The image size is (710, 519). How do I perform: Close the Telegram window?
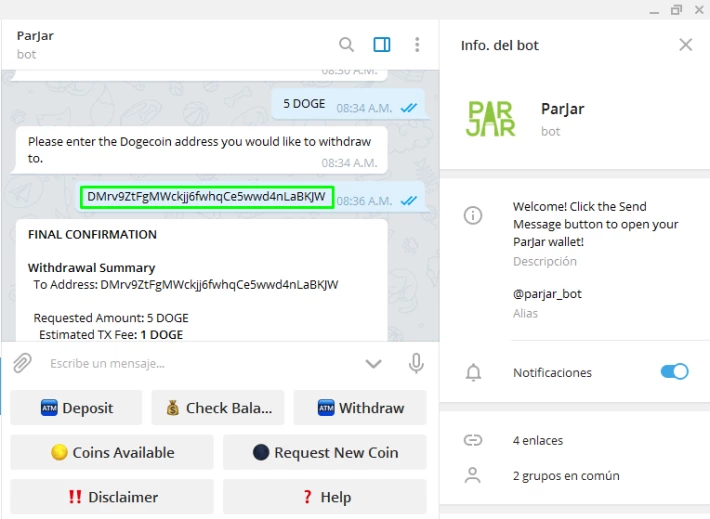point(699,10)
